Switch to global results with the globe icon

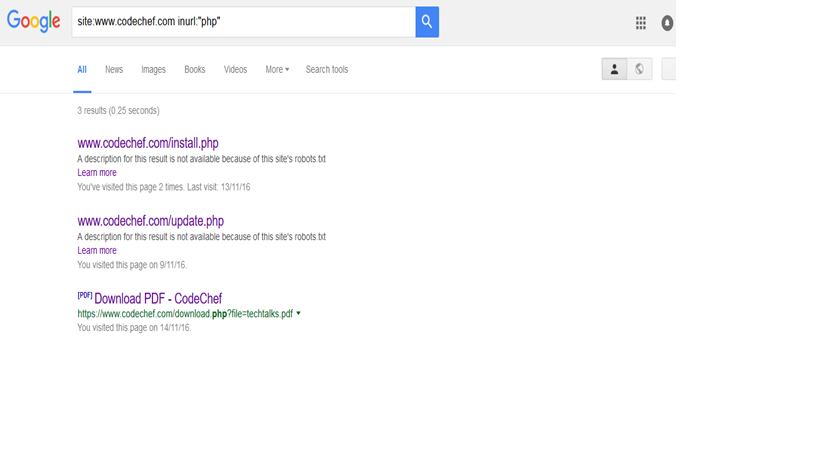coord(639,69)
